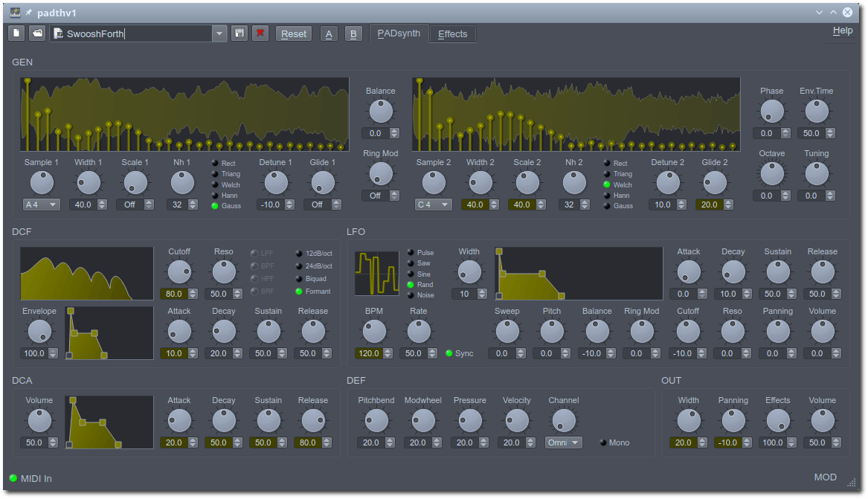Click the DCF Cutoff knob
The height and width of the screenshot is (499, 868).
(x=179, y=272)
